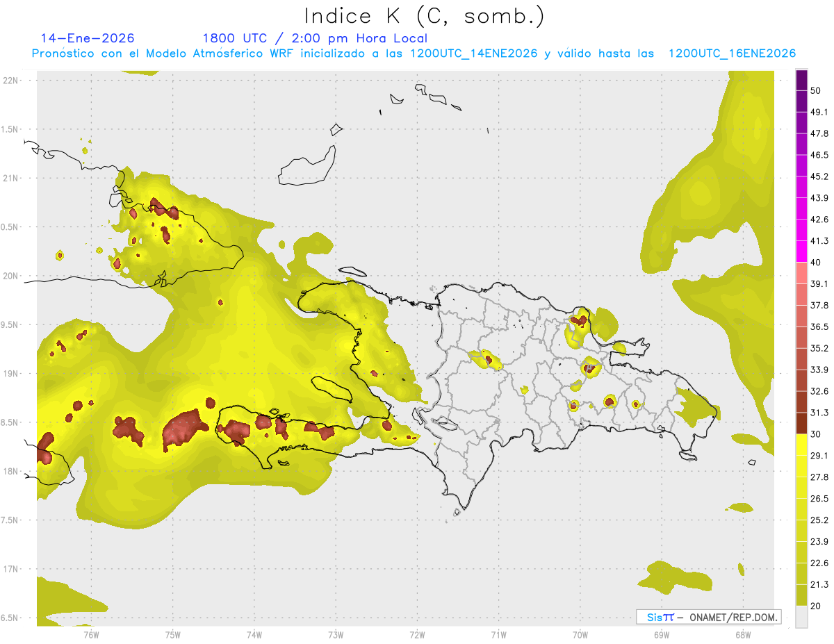The image size is (834, 644).
Task: Click the color scale value 30
Action: [x=816, y=434]
